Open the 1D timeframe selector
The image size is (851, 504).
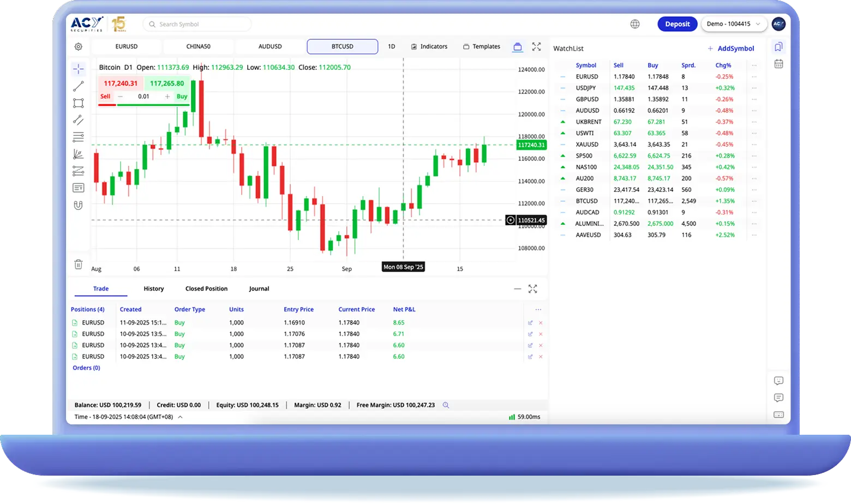point(391,47)
